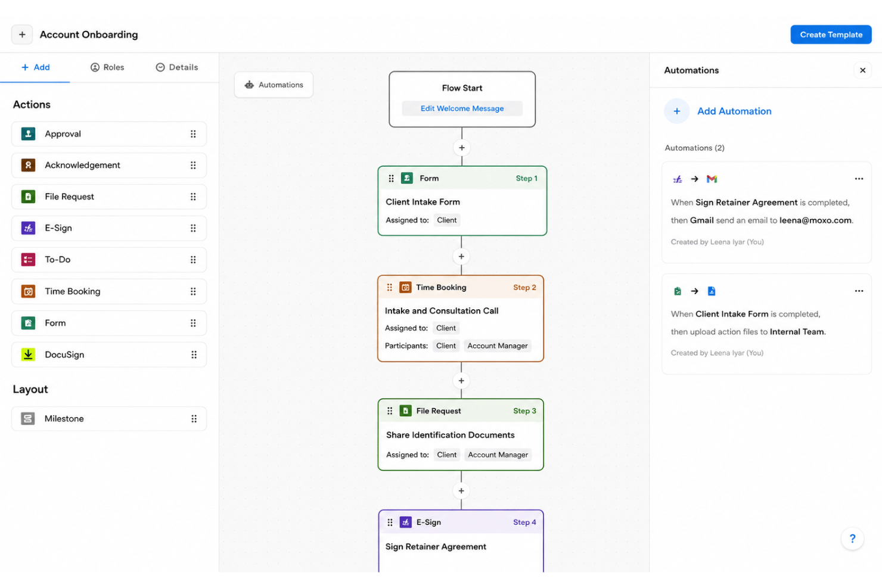The height and width of the screenshot is (588, 882).
Task: Click the Client assignee chip in Step 1
Action: [x=446, y=220]
